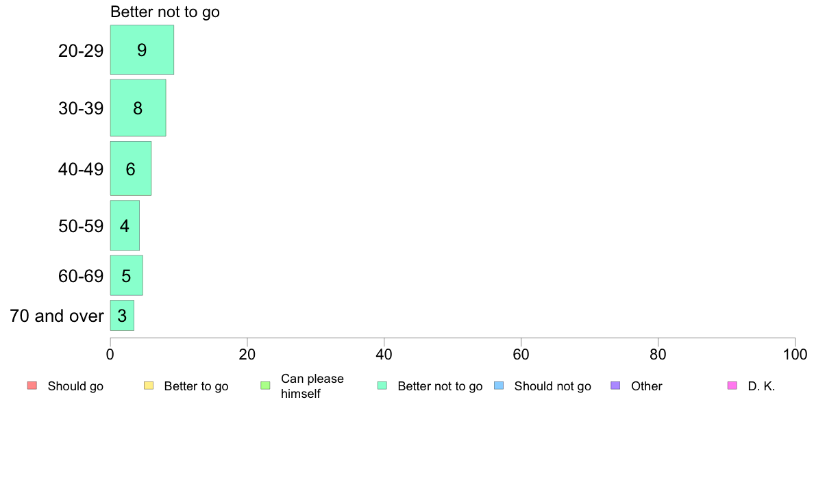Click the Can please himself legend text
Viewport: 814px width, 504px height.
(312, 386)
